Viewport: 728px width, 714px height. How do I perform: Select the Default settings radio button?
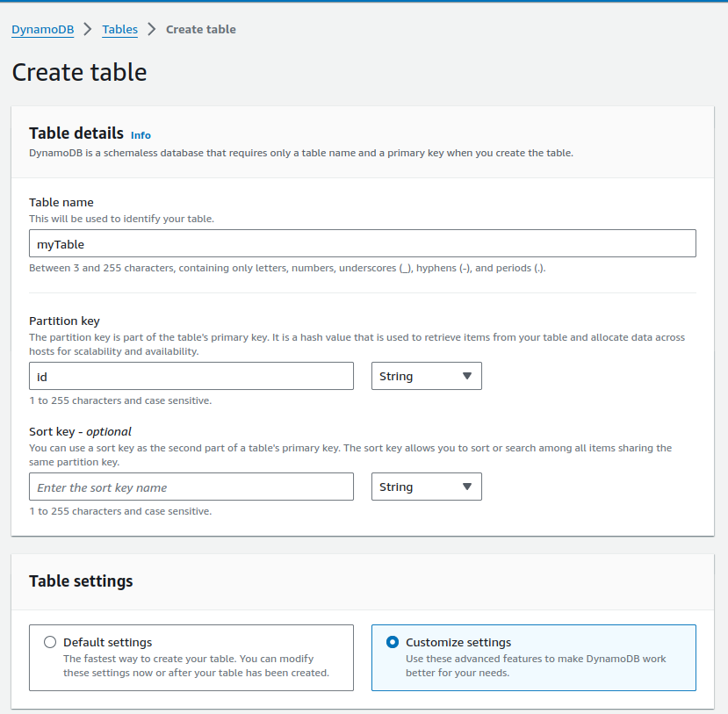(50, 642)
